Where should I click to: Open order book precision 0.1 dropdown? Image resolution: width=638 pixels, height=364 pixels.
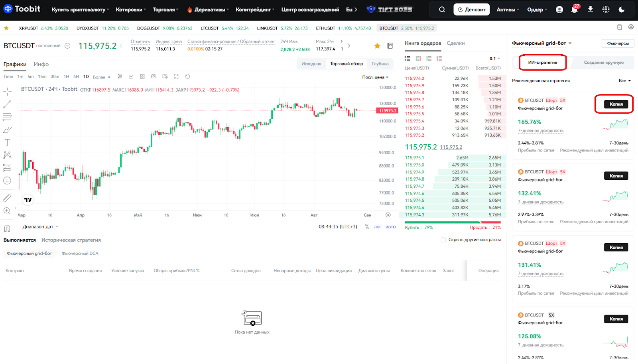tap(494, 59)
